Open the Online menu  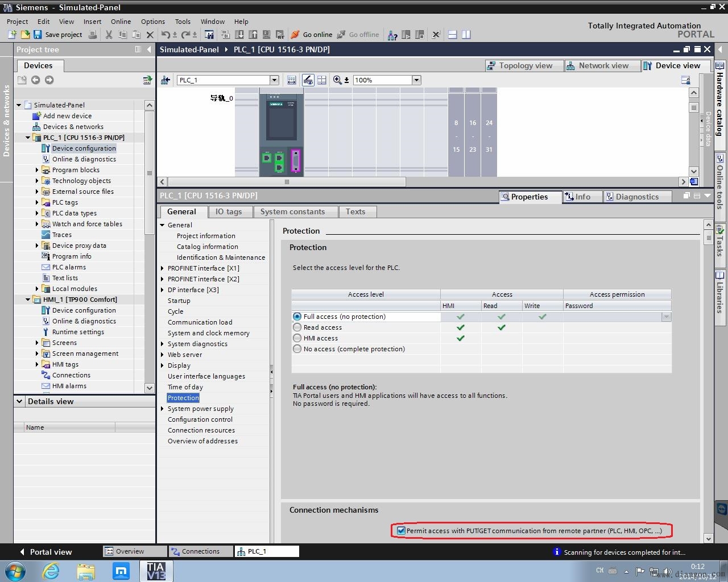point(121,22)
